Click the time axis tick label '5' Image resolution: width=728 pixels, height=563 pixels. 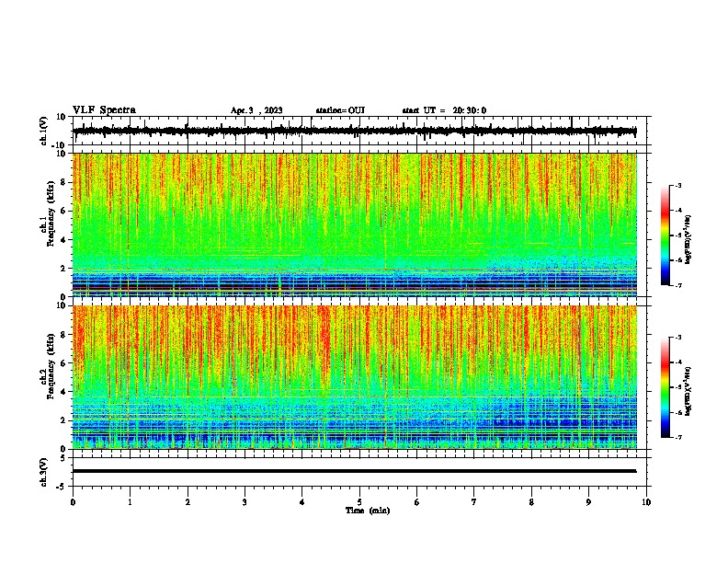(x=359, y=502)
